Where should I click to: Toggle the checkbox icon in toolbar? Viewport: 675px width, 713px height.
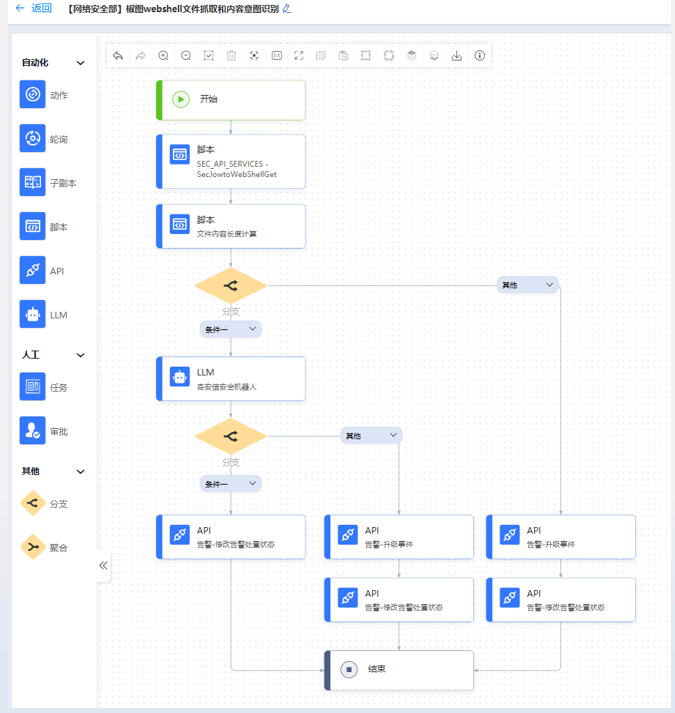pyautogui.click(x=209, y=56)
